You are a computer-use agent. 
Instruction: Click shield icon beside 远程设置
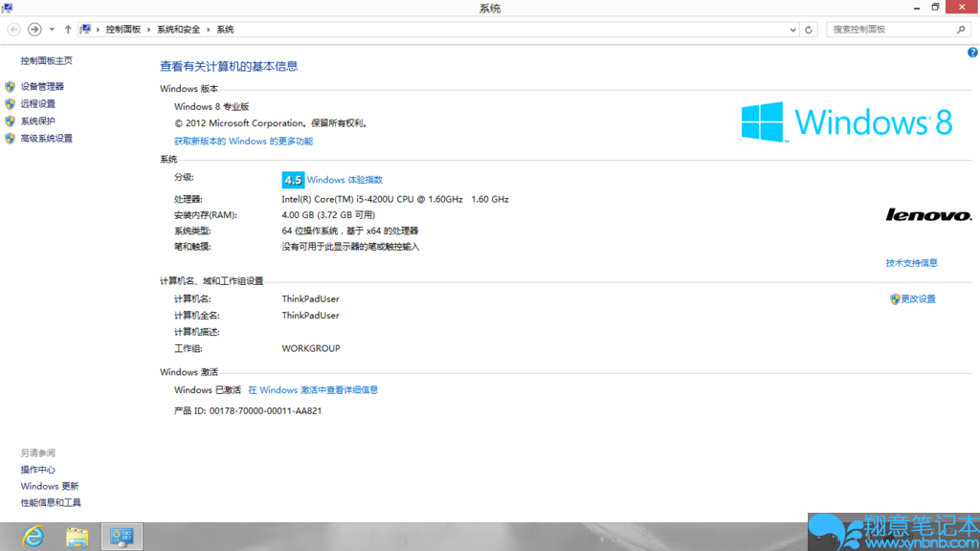10,103
